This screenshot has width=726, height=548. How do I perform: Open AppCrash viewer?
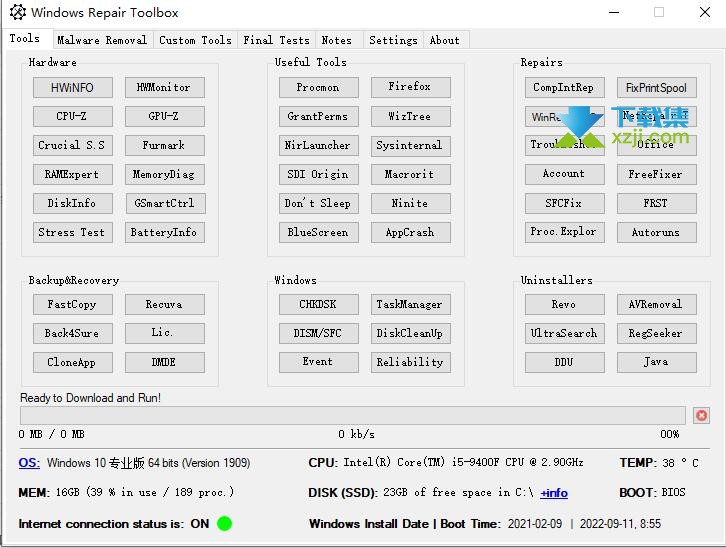tap(410, 232)
